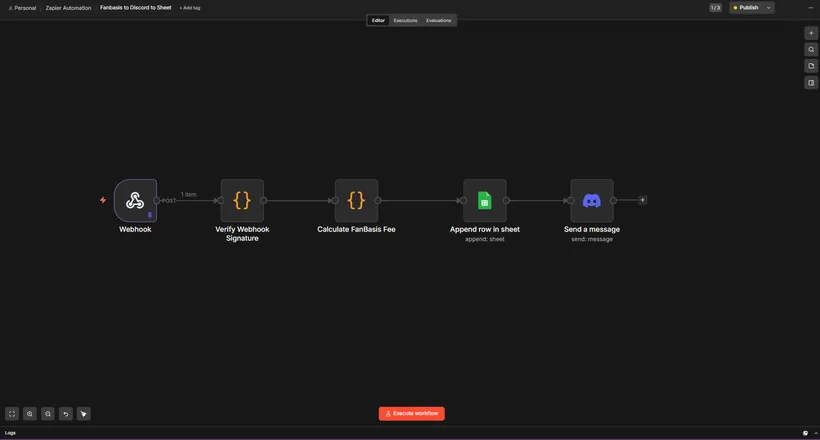The width and height of the screenshot is (820, 440).
Task: Switch to the Editor tab
Action: click(x=378, y=20)
